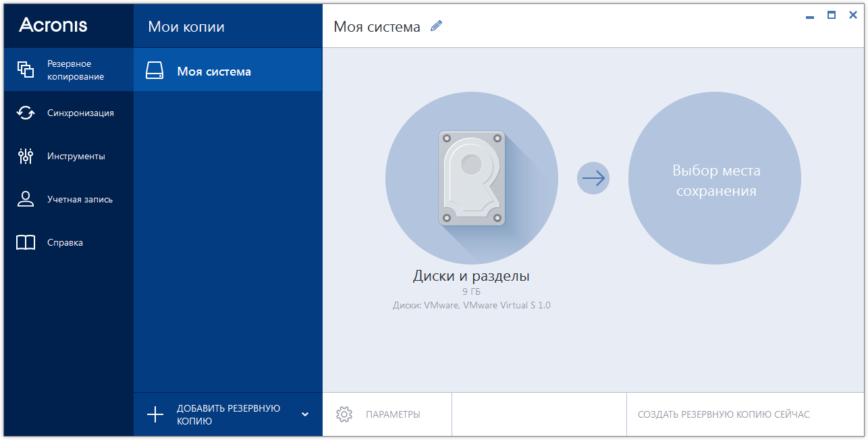Click the plus icon to add a backup
Viewport: 868px width, 440px height.
pyautogui.click(x=155, y=414)
